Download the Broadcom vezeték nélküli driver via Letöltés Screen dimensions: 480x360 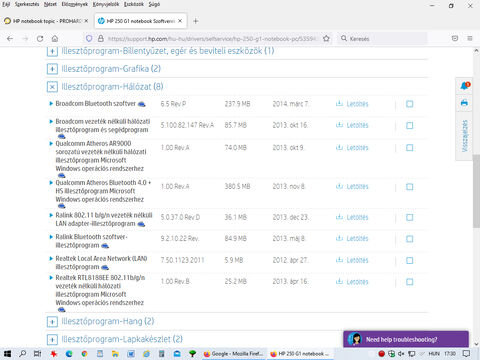(357, 125)
